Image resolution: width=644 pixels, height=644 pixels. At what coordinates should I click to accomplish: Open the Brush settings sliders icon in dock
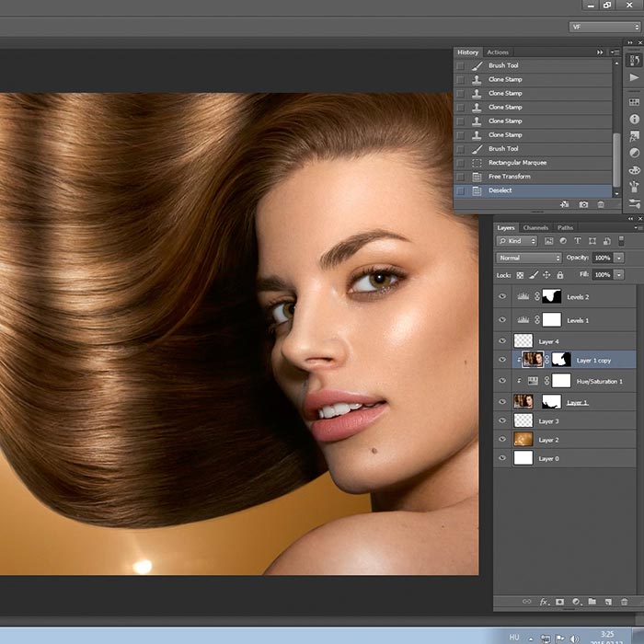pyautogui.click(x=634, y=203)
